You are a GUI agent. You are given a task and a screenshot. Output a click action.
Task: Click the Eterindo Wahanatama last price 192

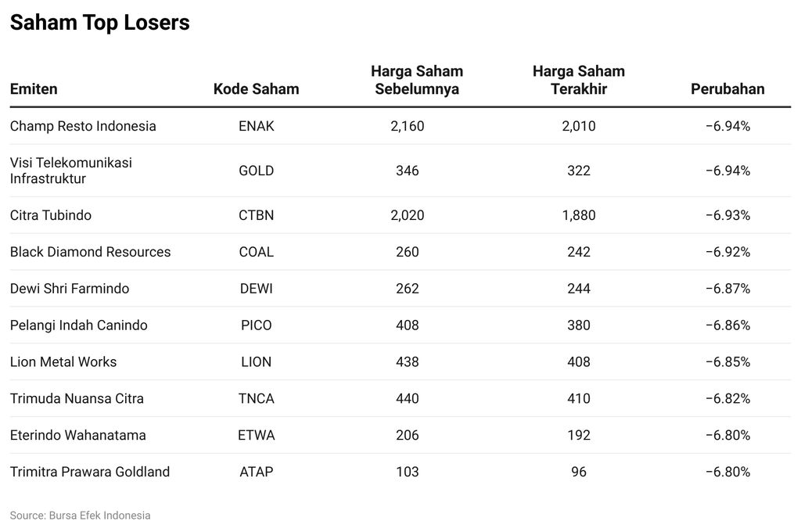[578, 436]
